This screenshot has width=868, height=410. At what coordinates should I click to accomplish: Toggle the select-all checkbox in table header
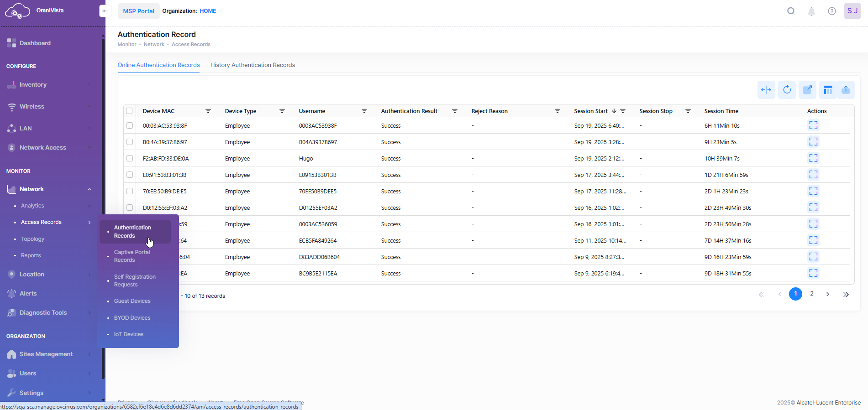click(129, 111)
